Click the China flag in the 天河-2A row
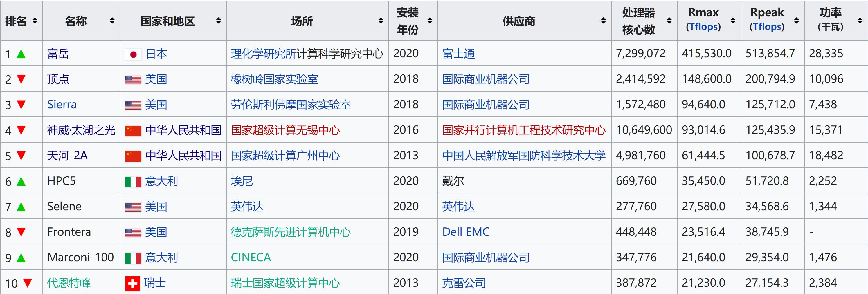 [x=133, y=156]
